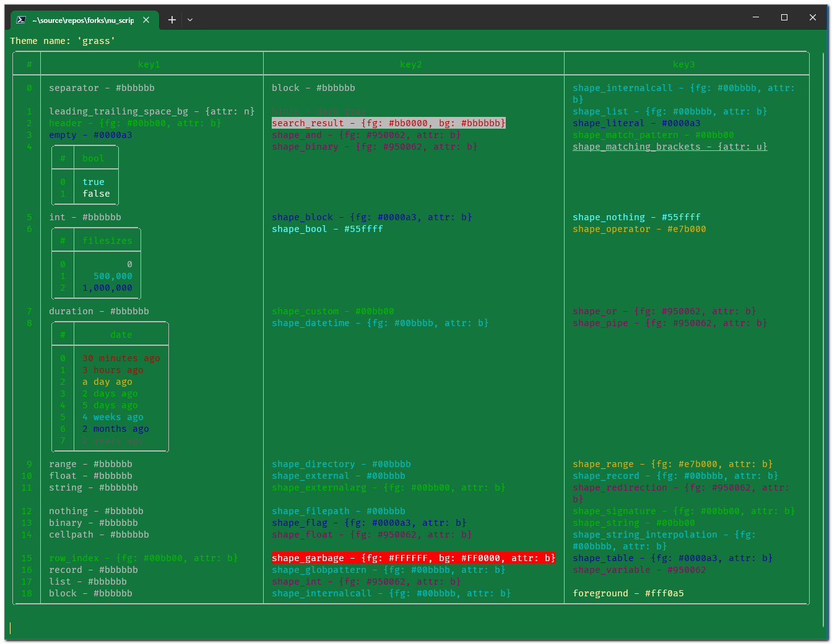
Task: Click '2 months ago' in date table
Action: pos(116,429)
